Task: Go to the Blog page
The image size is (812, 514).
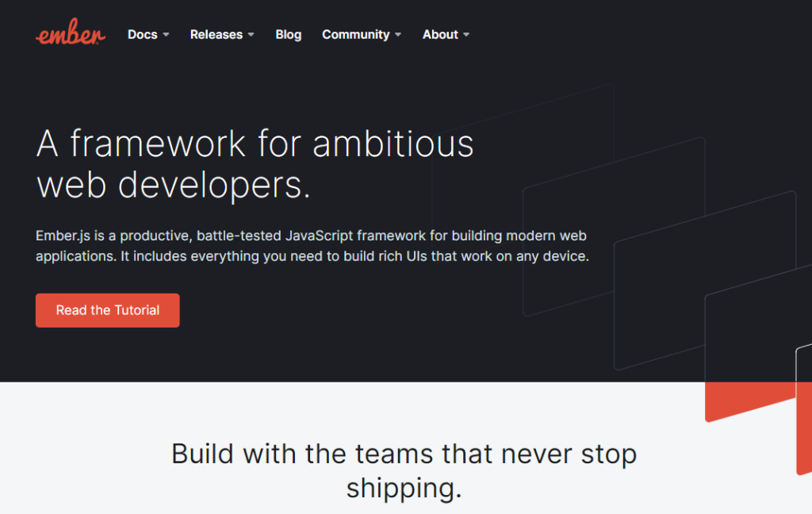Action: [x=289, y=35]
